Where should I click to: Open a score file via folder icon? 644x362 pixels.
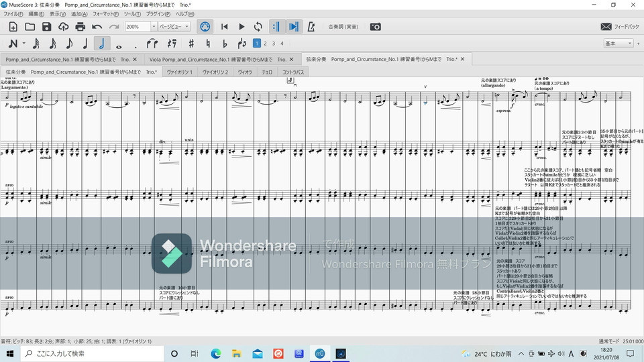[x=30, y=27]
